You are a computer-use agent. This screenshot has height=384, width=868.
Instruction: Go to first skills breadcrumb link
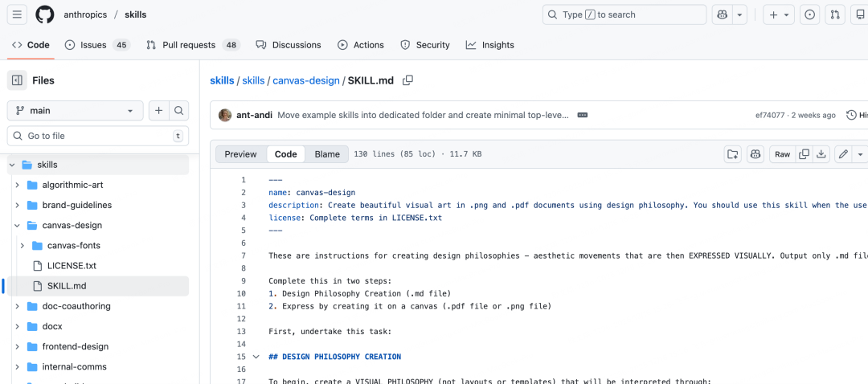point(222,81)
